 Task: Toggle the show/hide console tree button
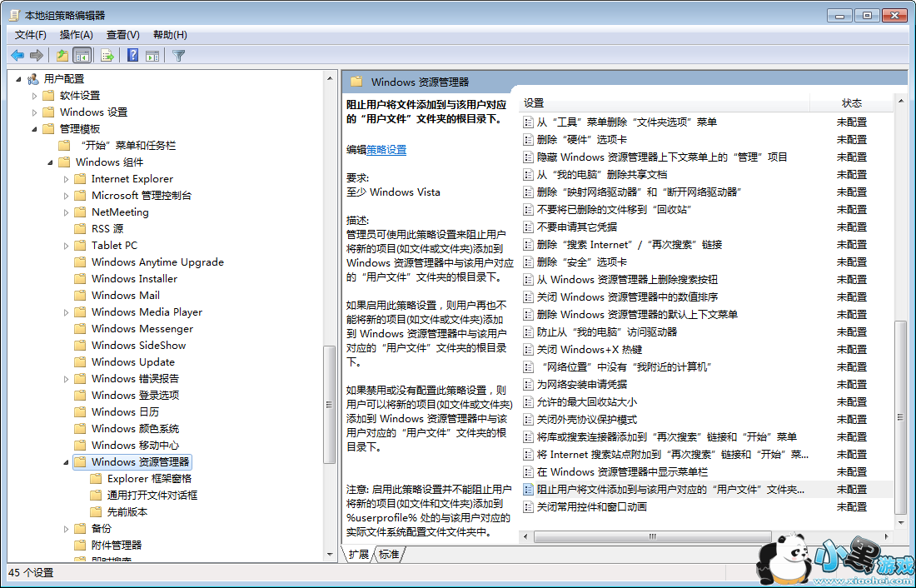click(x=82, y=56)
